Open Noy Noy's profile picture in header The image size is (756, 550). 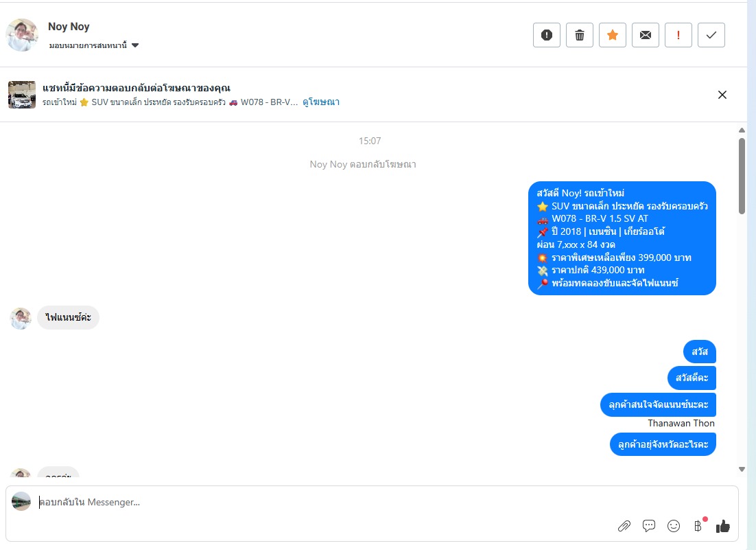click(22, 35)
